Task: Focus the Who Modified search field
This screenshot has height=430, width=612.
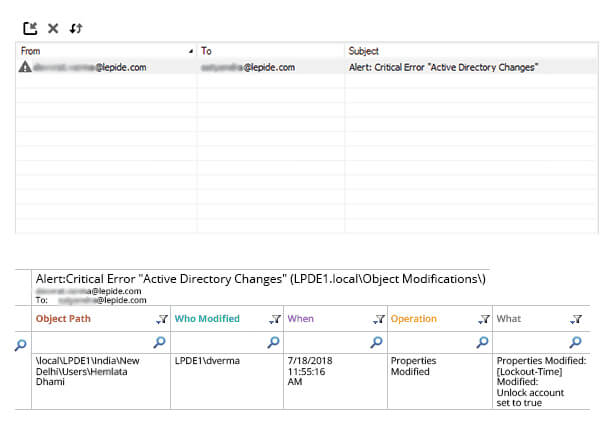Action: (x=227, y=343)
